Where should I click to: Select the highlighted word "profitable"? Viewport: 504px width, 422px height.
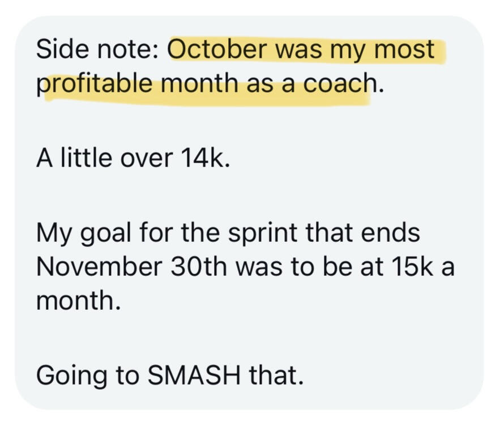pos(94,85)
